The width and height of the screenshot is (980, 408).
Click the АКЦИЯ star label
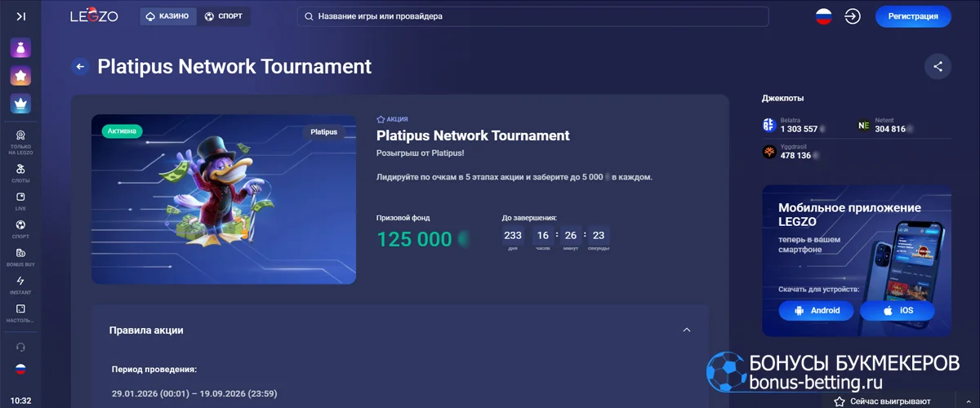pyautogui.click(x=392, y=119)
